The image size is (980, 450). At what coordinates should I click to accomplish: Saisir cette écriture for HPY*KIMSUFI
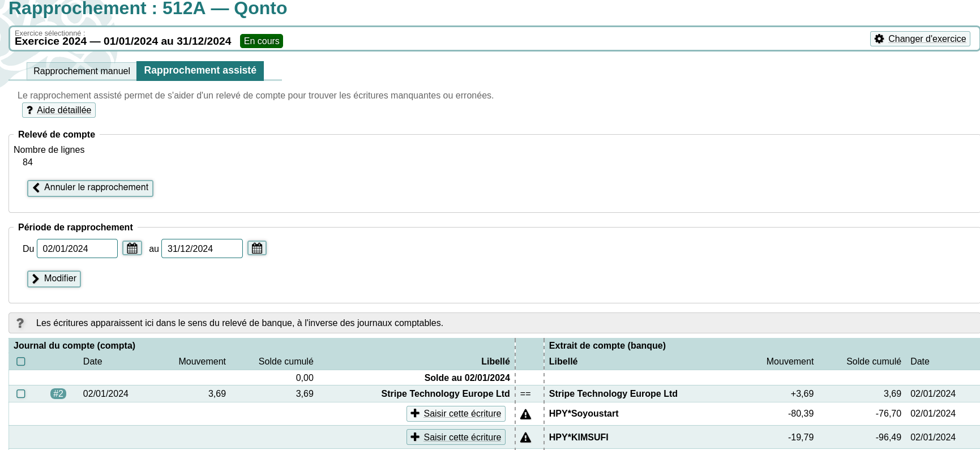point(456,438)
